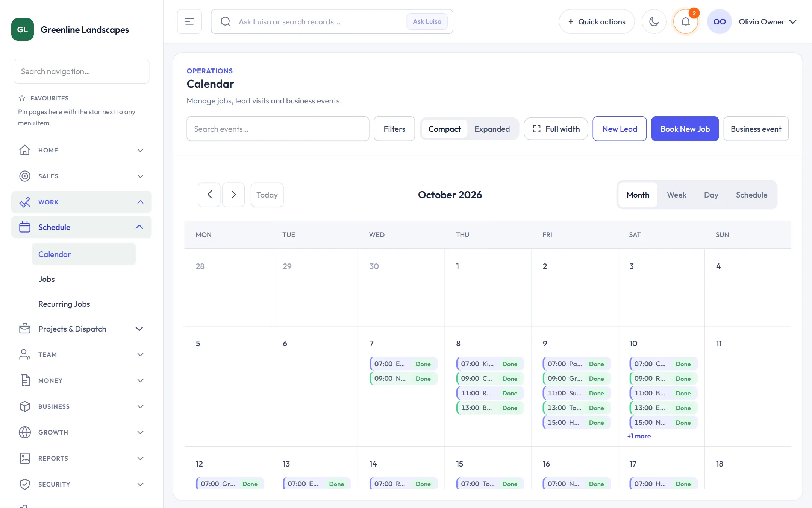Expand Projects & Dispatch submenu
Image resolution: width=812 pixels, height=508 pixels.
coord(82,329)
